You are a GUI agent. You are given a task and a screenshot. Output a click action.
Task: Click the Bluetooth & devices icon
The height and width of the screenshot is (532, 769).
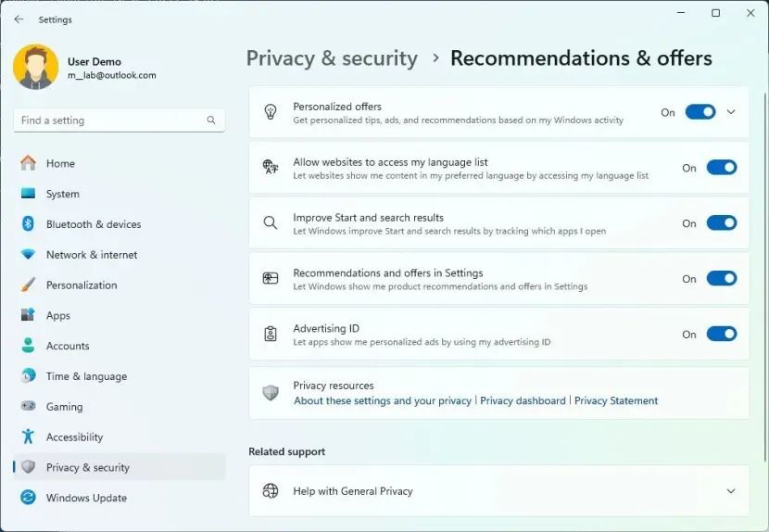pos(28,224)
